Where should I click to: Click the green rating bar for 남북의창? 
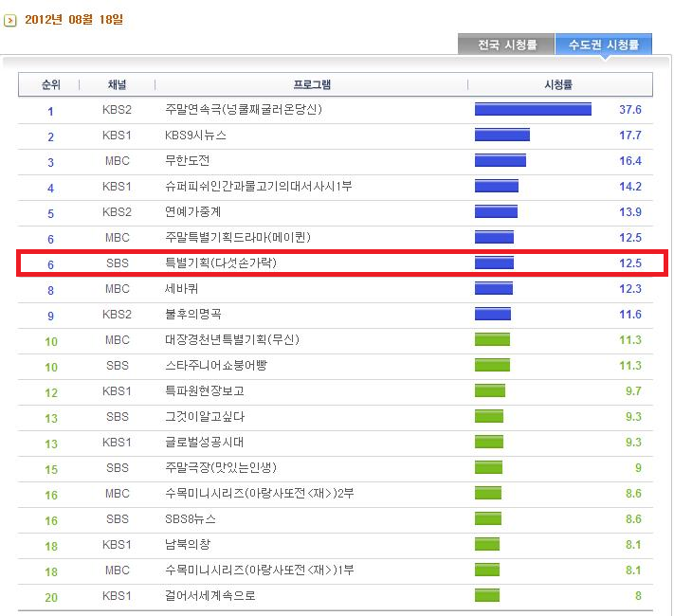coord(487,544)
